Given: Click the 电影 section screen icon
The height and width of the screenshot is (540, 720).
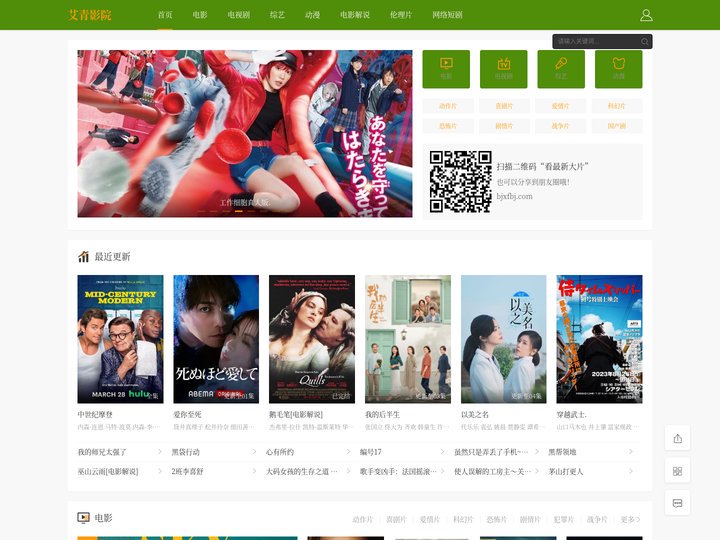Looking at the screenshot, I should (83, 518).
